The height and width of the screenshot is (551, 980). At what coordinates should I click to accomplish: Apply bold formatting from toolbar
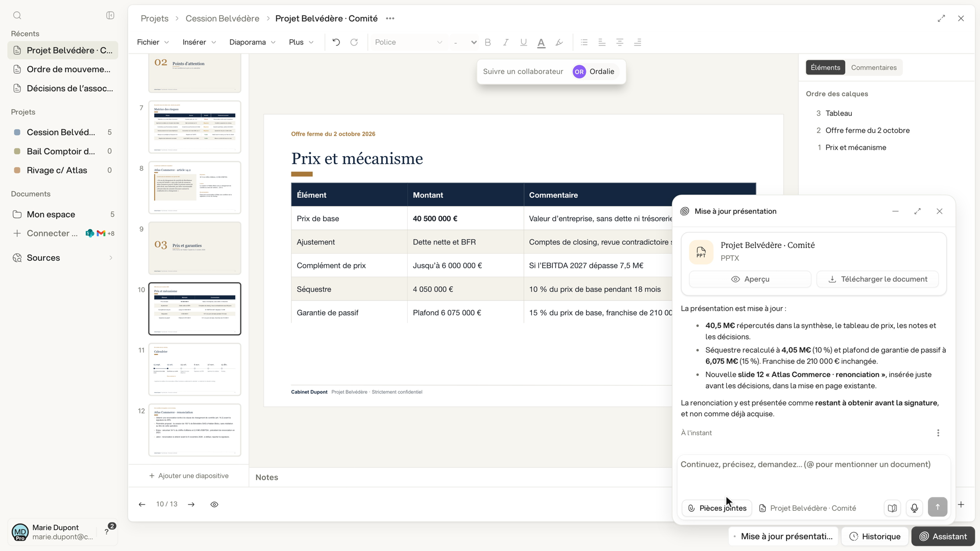487,42
